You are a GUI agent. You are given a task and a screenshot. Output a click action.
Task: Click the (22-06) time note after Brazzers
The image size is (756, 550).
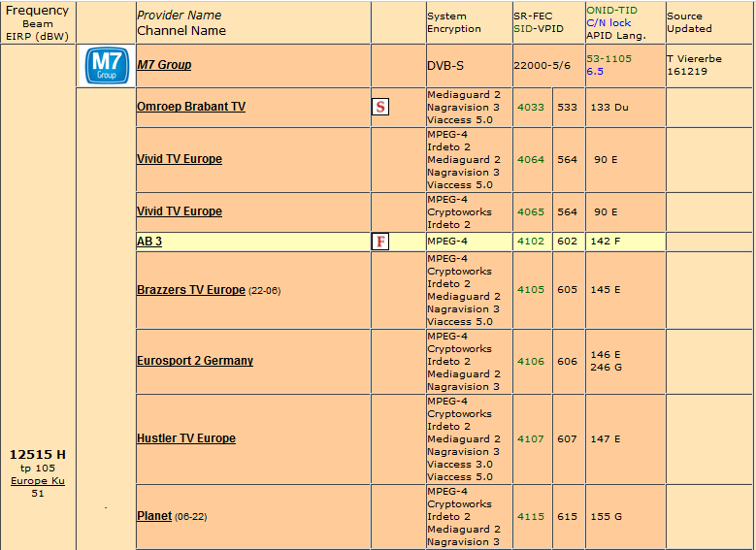[x=264, y=291]
